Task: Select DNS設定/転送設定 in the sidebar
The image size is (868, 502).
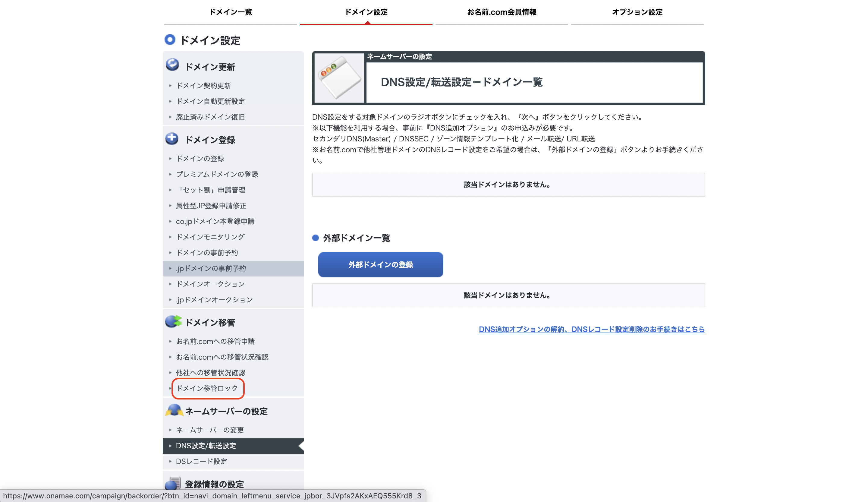Action: 206,446
